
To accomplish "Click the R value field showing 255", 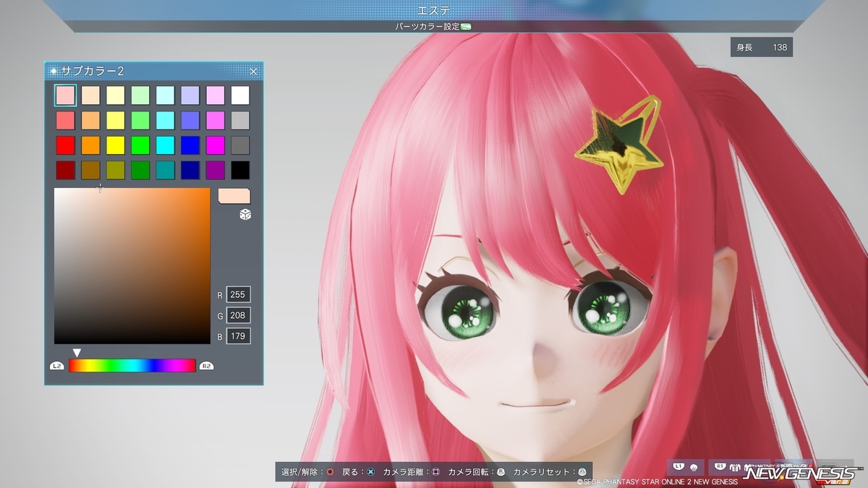I will coord(238,294).
